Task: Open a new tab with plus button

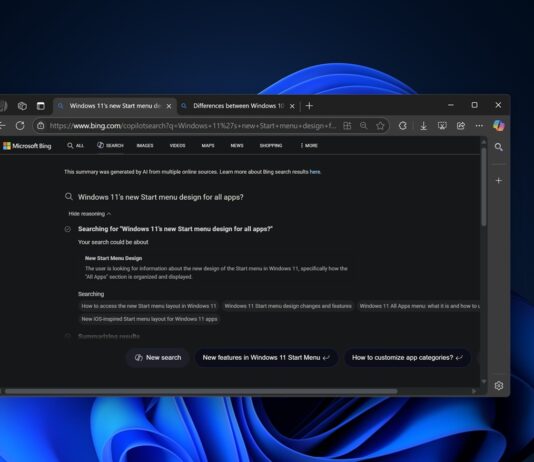Action: pyautogui.click(x=309, y=106)
